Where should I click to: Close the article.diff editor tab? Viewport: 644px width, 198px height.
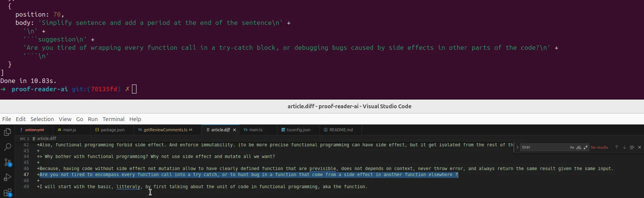[x=235, y=130]
